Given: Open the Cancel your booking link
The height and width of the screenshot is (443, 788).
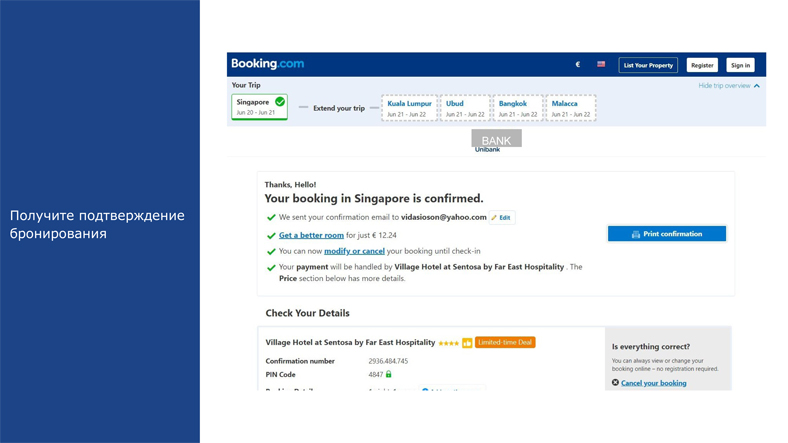Looking at the screenshot, I should pyautogui.click(x=653, y=383).
